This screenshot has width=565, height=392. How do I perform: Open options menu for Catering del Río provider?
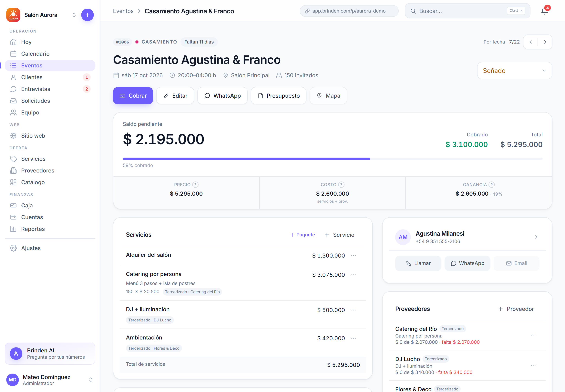click(533, 335)
